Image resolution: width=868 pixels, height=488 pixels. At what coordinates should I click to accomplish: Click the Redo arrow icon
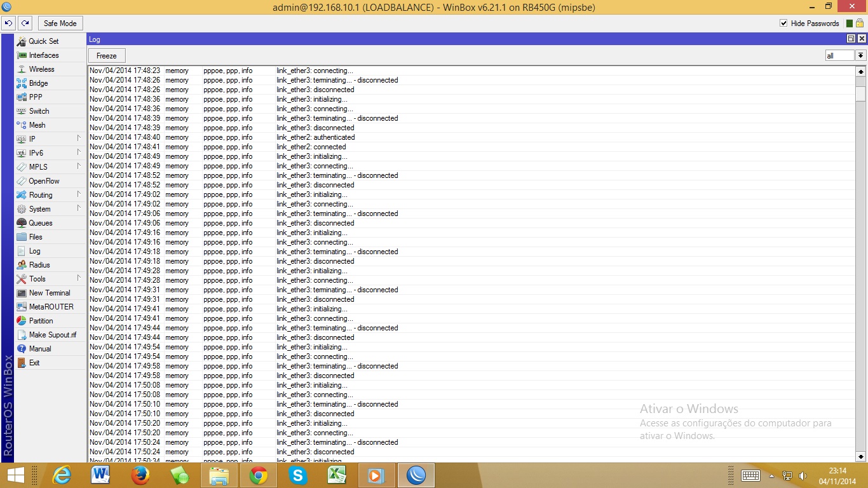(25, 24)
